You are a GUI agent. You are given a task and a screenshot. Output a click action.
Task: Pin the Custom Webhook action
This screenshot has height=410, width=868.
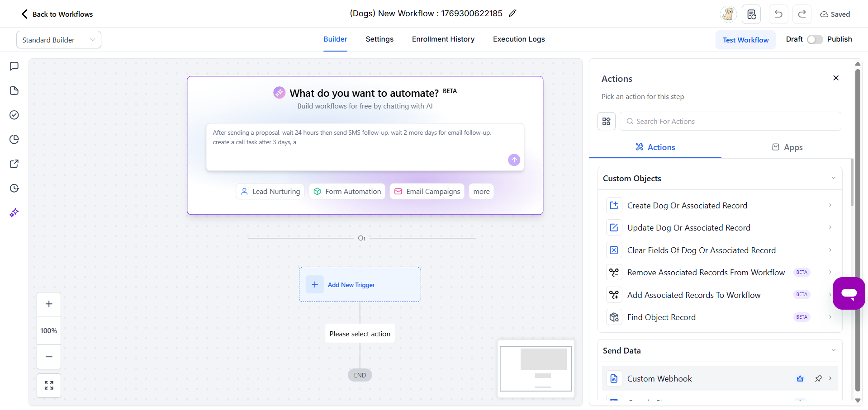819,378
